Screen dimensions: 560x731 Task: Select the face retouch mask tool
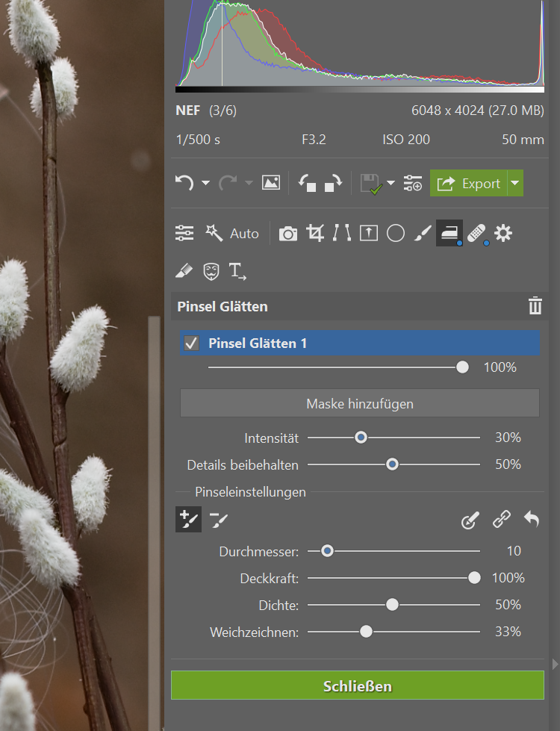click(x=211, y=271)
